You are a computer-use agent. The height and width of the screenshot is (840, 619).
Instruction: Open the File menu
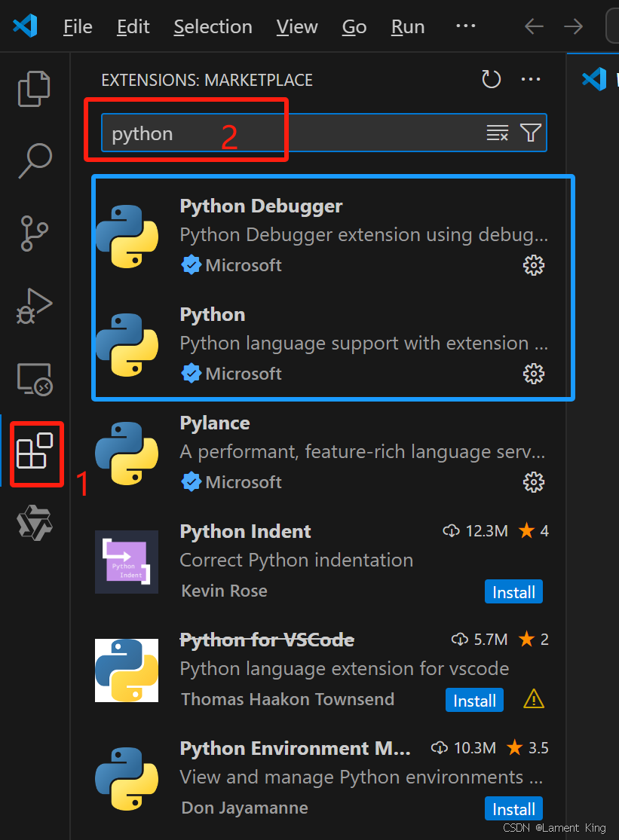click(x=77, y=26)
